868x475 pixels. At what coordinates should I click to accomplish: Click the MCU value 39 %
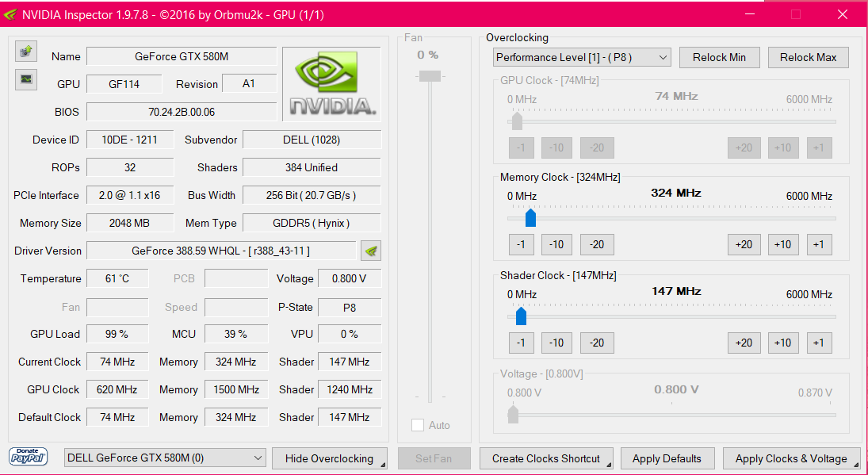(235, 334)
